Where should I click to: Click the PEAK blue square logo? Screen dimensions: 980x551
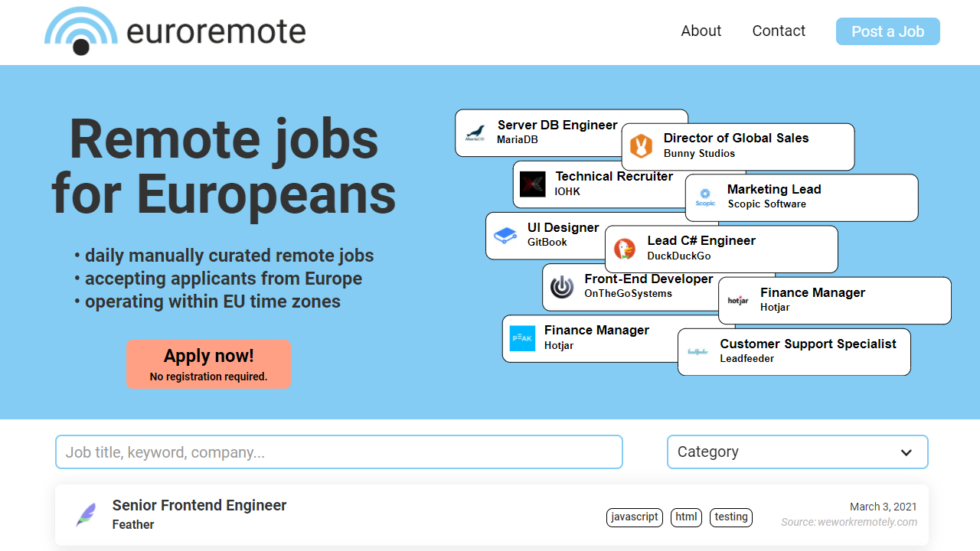coord(523,338)
